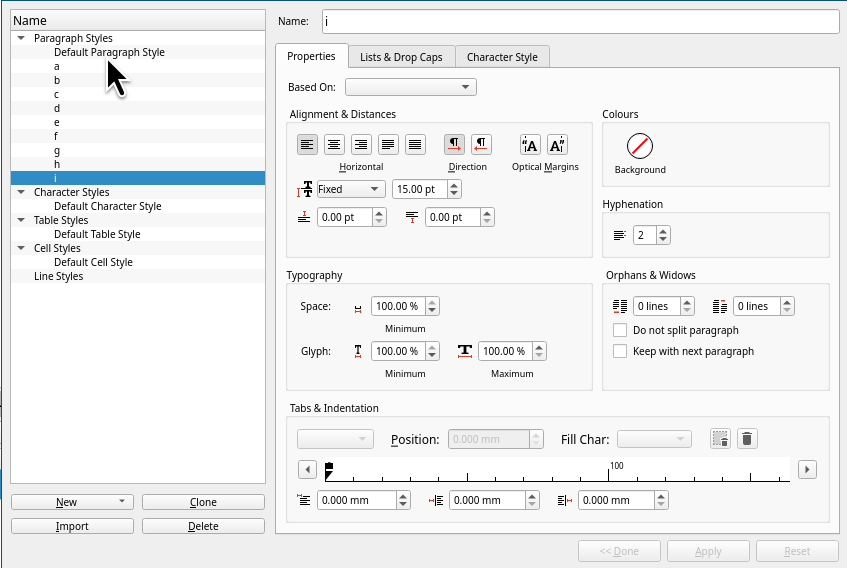This screenshot has height=568, width=847.
Task: Set right-to-left text direction
Action: point(481,145)
